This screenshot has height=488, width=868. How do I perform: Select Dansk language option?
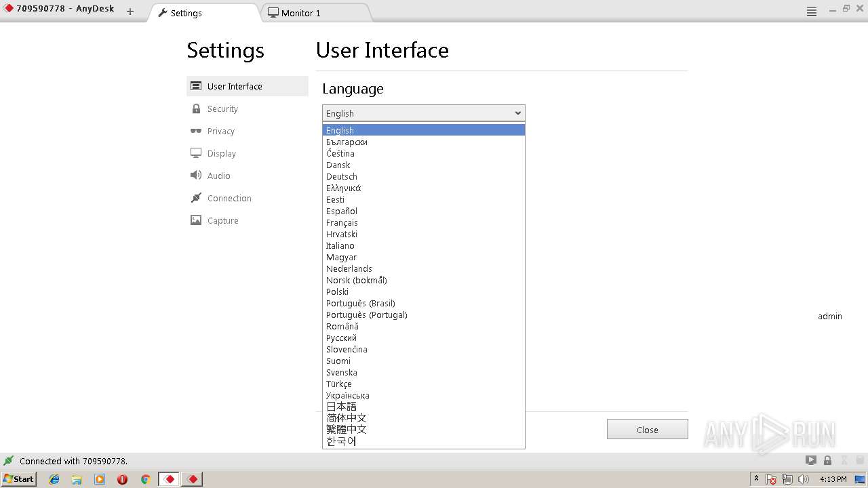click(424, 165)
